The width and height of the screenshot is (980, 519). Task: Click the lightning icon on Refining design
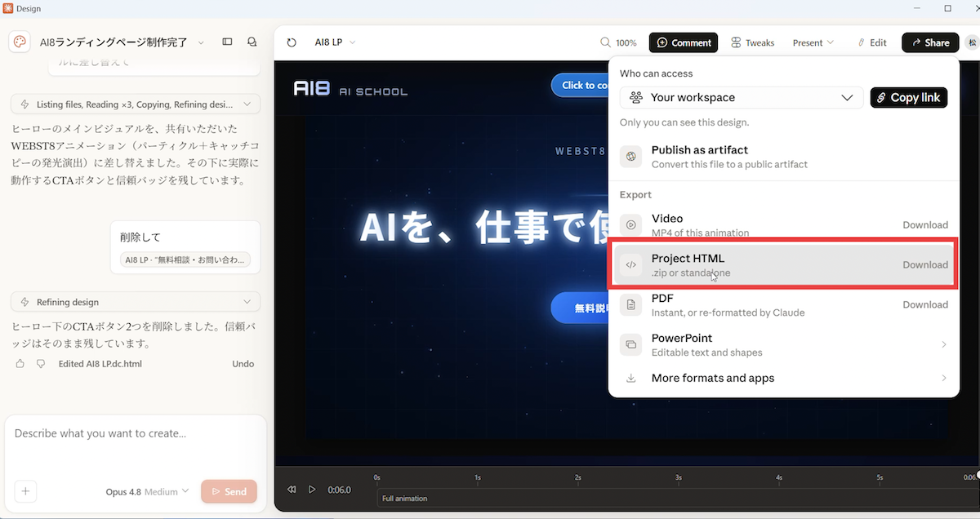(x=24, y=302)
